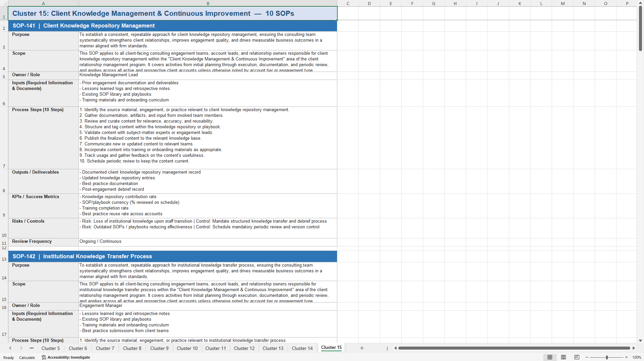Zoom in with the plus icon

[626, 357]
